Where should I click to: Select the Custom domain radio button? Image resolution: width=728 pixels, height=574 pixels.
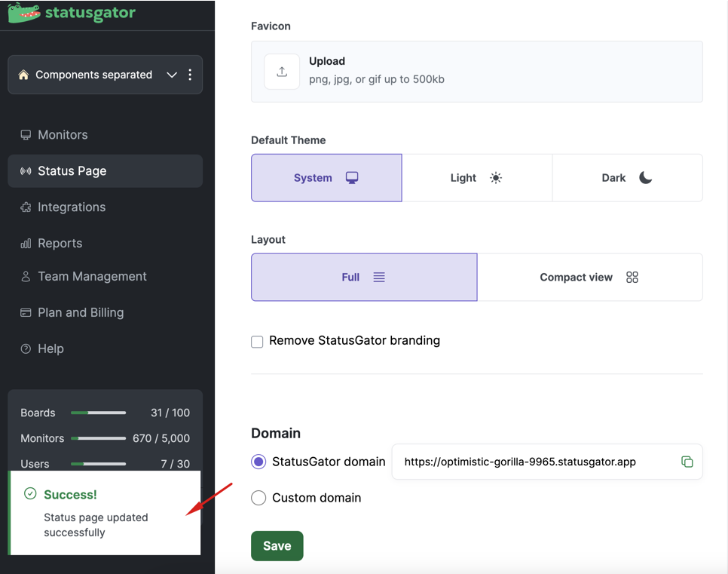(258, 498)
